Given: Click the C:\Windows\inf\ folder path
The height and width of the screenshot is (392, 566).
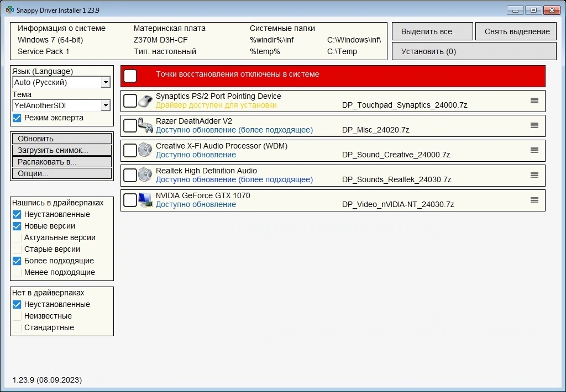Looking at the screenshot, I should (354, 40).
